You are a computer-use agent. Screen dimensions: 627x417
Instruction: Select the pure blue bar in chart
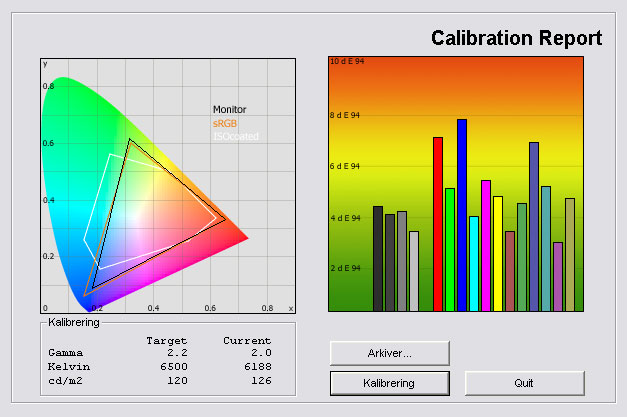coord(462,215)
